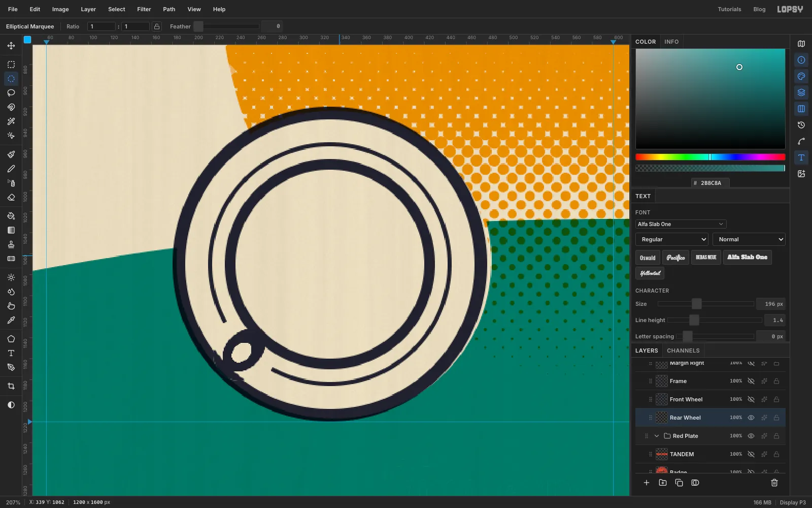Delete layer with the trash icon
Screen dimensions: 812x508
click(x=774, y=483)
